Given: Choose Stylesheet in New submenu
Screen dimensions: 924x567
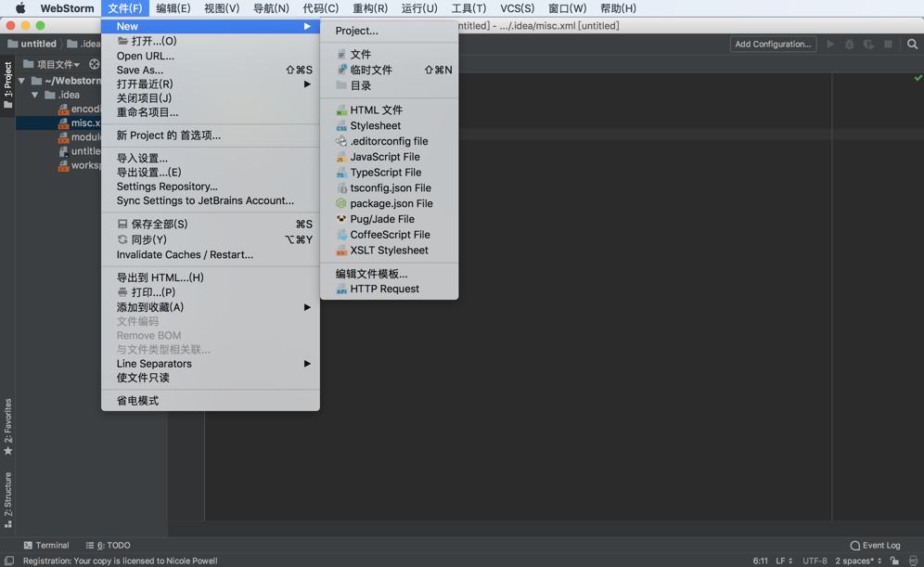Looking at the screenshot, I should pyautogui.click(x=389, y=125).
